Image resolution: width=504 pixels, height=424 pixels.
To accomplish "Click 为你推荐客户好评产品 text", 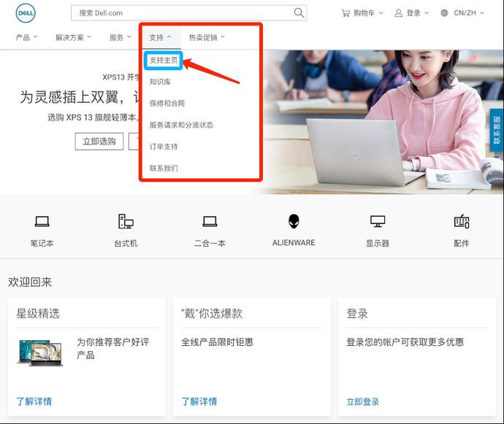I will (x=112, y=349).
